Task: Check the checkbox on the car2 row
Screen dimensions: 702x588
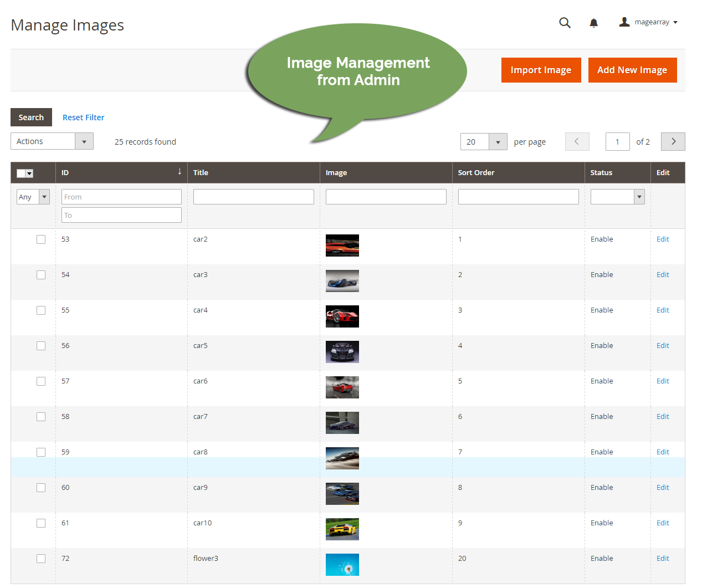Action: click(40, 239)
